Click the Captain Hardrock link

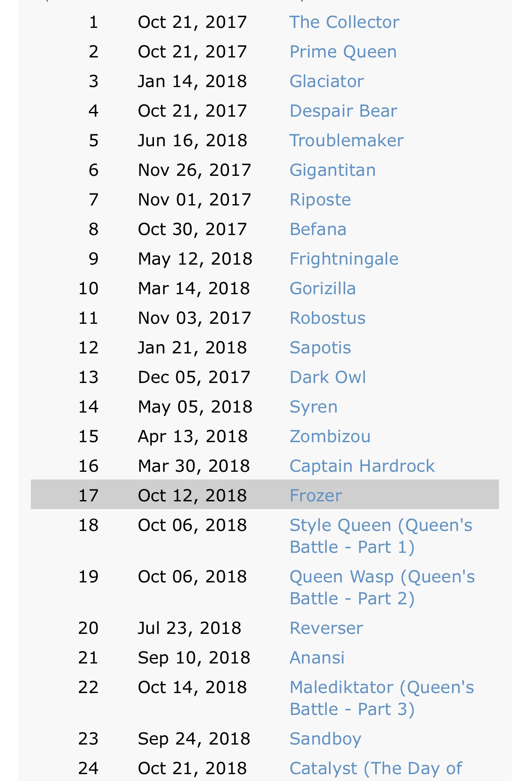[362, 466]
